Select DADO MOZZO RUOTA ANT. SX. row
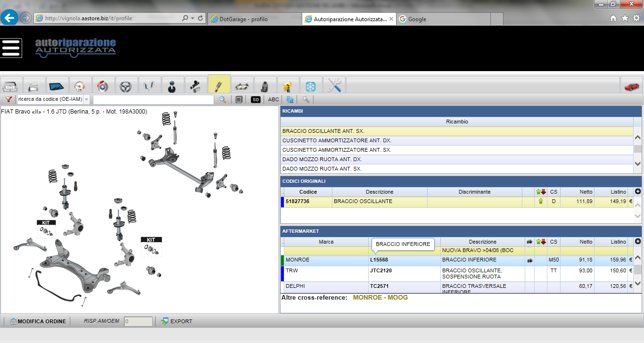 pos(457,169)
